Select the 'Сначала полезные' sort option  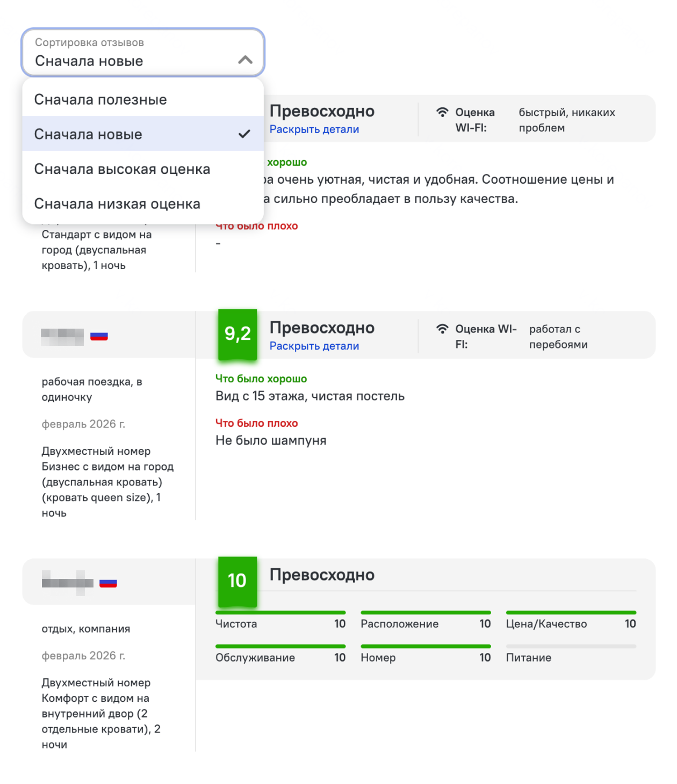pos(100,99)
